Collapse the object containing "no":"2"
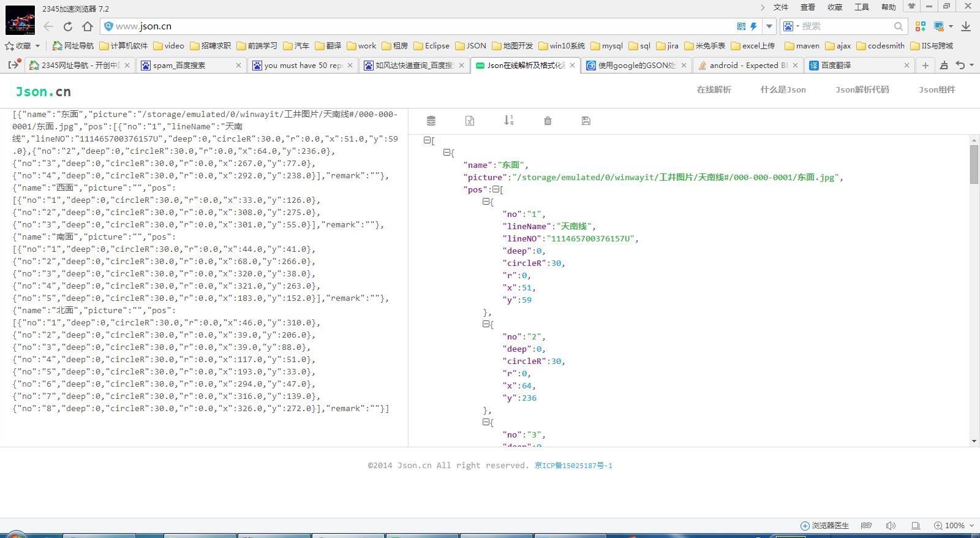The height and width of the screenshot is (538, 980). click(x=486, y=324)
